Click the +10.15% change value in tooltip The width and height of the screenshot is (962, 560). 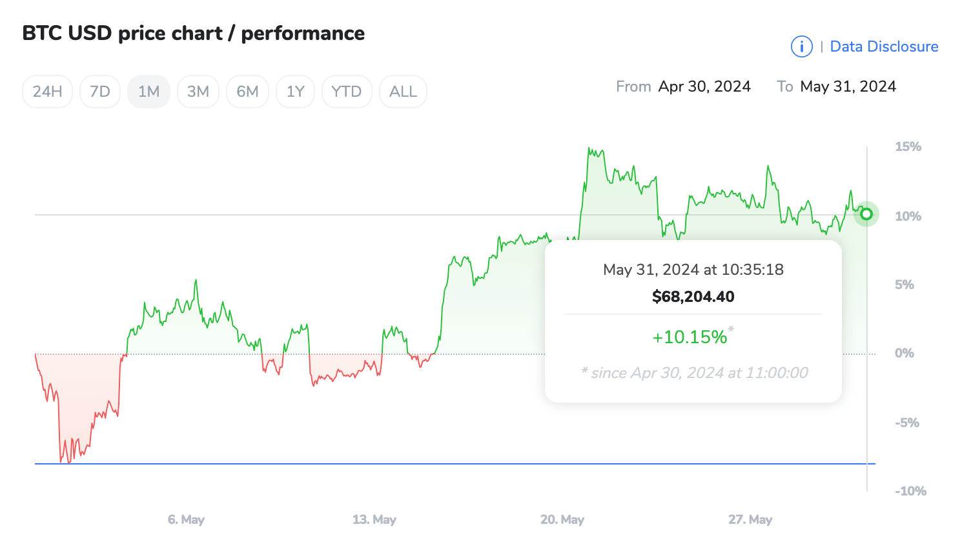(x=690, y=337)
